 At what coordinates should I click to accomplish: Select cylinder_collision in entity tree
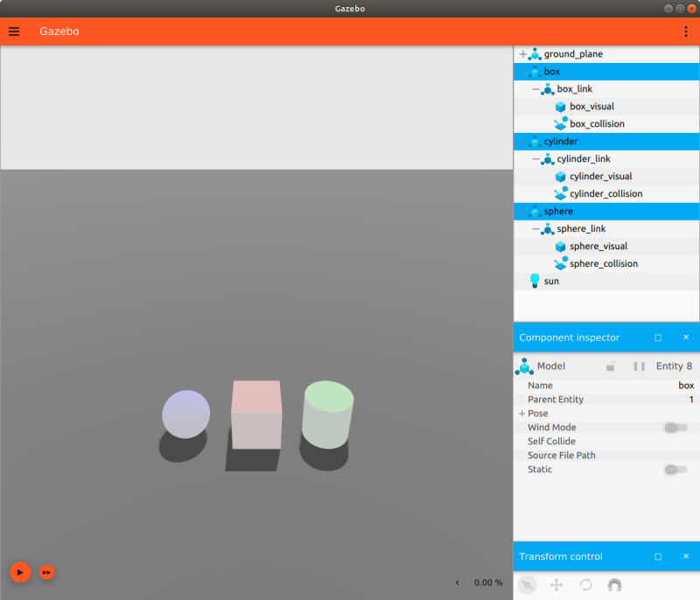pyautogui.click(x=606, y=194)
